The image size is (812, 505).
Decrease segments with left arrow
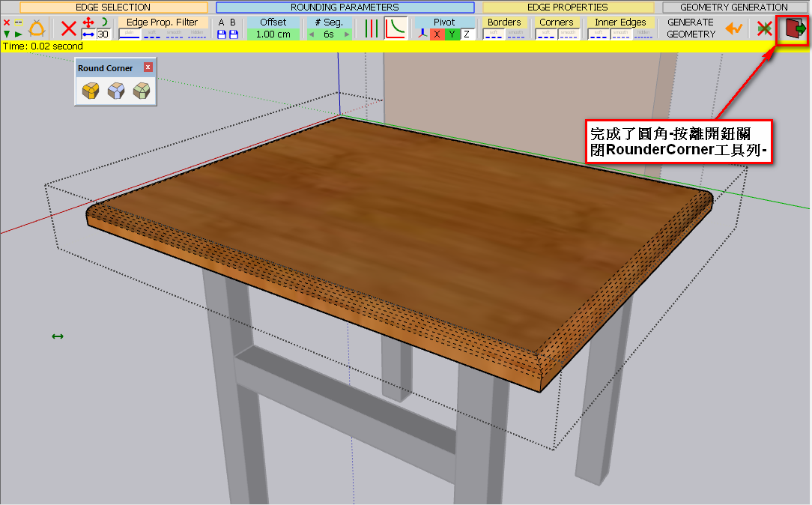point(312,34)
